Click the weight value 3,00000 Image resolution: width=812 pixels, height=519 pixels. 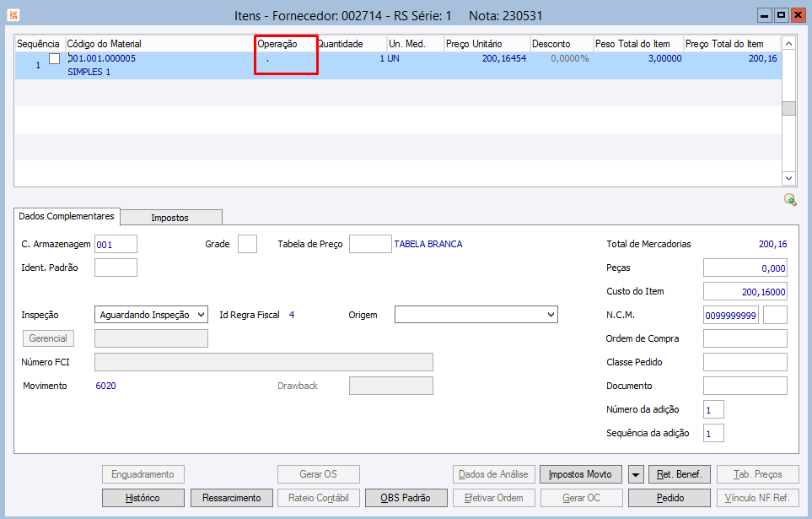(665, 58)
